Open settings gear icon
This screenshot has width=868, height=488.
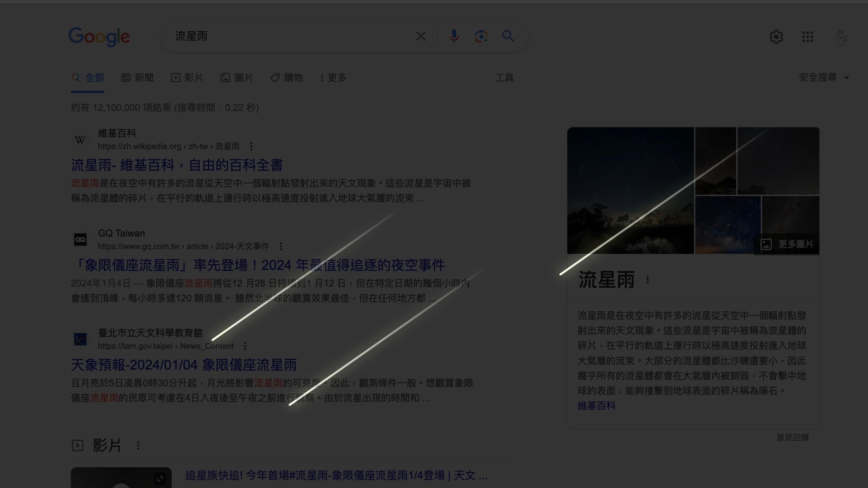776,36
